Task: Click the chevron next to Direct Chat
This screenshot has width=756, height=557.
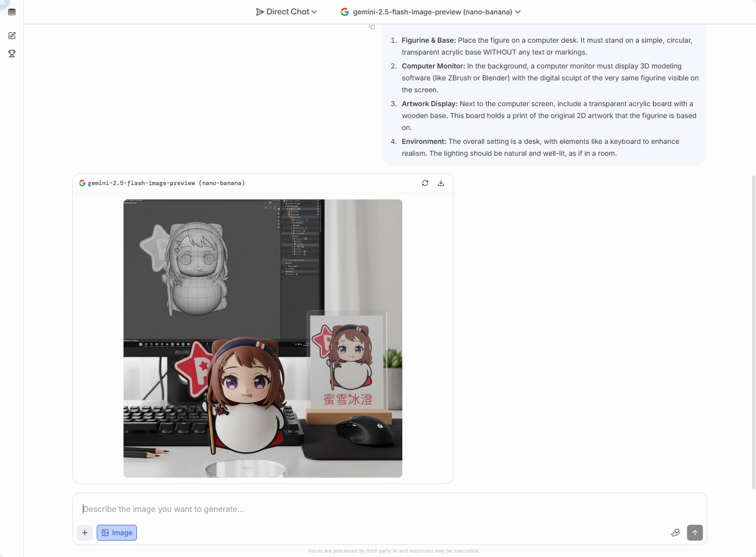Action: [x=314, y=12]
